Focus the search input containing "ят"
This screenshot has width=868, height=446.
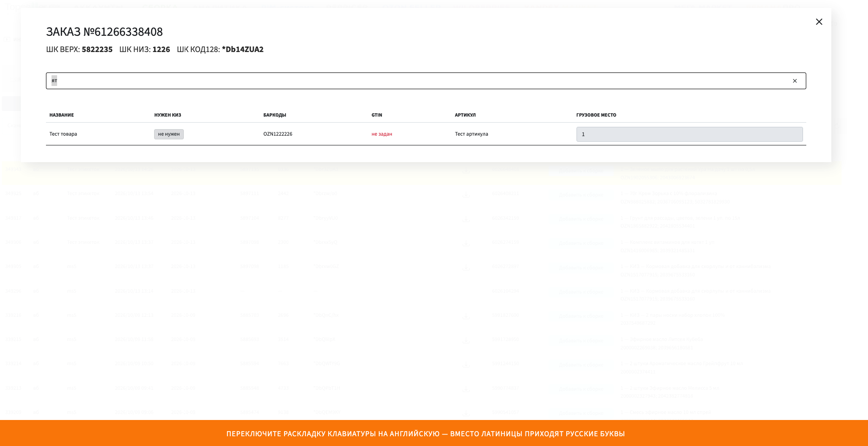point(426,81)
